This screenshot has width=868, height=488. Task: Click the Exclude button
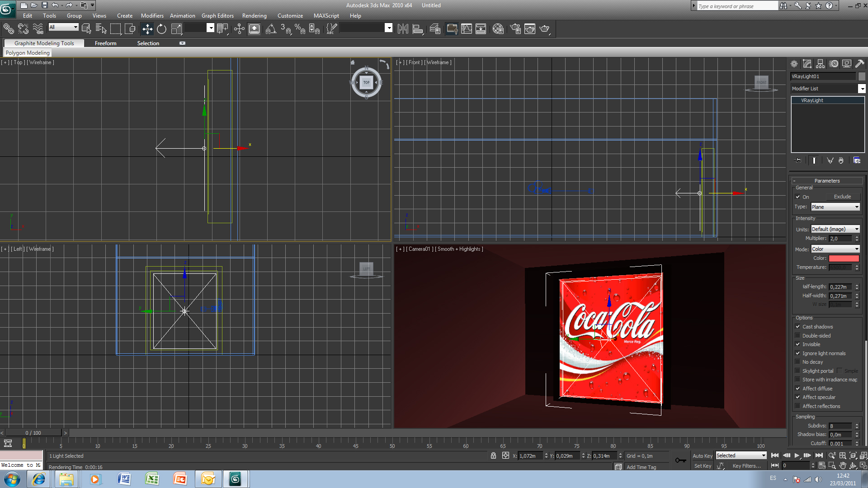pyautogui.click(x=842, y=197)
